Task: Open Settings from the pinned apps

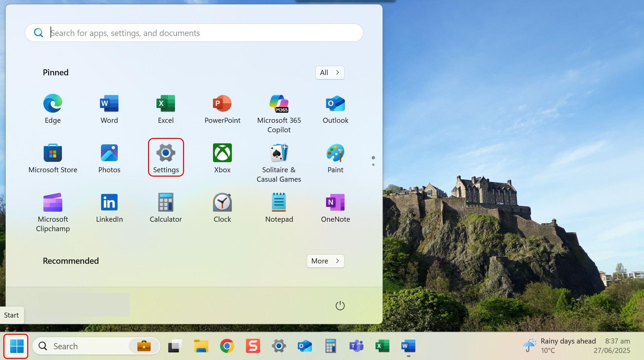Action: tap(166, 157)
